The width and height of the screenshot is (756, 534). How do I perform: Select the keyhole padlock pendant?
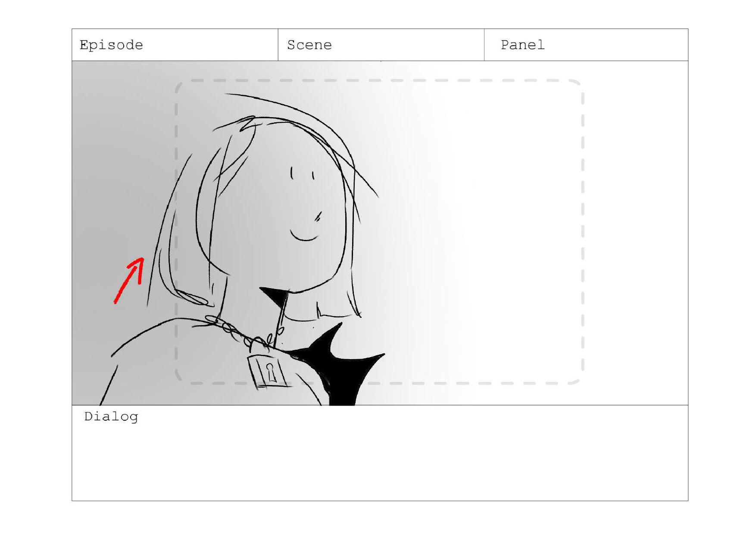[268, 371]
